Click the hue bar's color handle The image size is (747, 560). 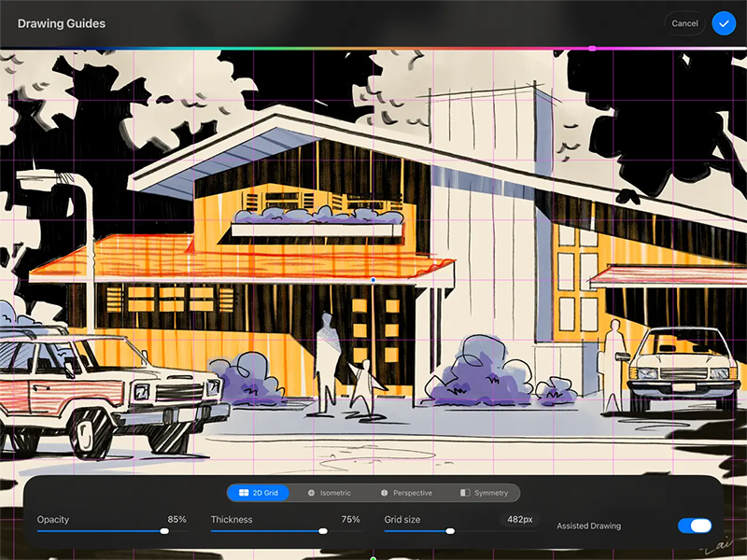(592, 49)
